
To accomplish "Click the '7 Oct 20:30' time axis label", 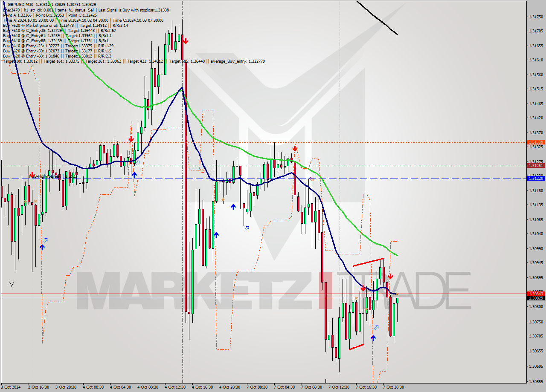I will pyautogui.click(x=394, y=387).
